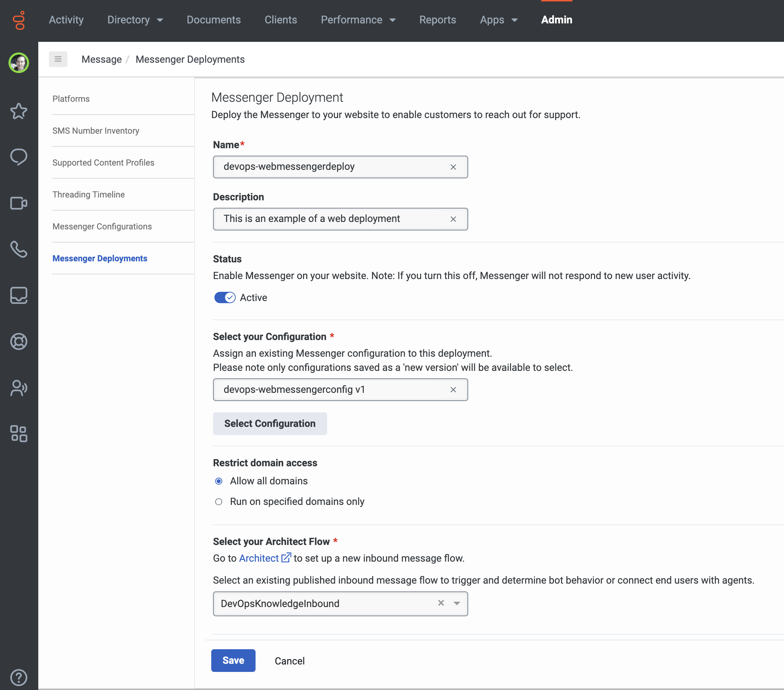
Task: Open the Genesys Cloud home logo
Action: tap(18, 20)
